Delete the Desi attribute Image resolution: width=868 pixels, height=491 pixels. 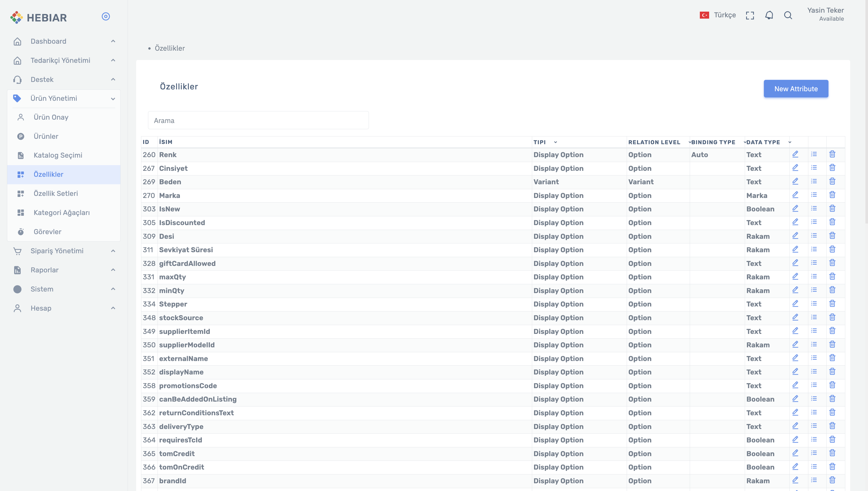coord(832,236)
